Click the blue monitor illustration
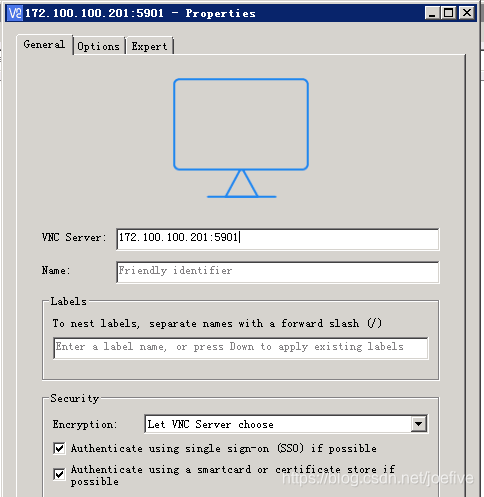Image resolution: width=484 pixels, height=497 pixels. point(241,138)
